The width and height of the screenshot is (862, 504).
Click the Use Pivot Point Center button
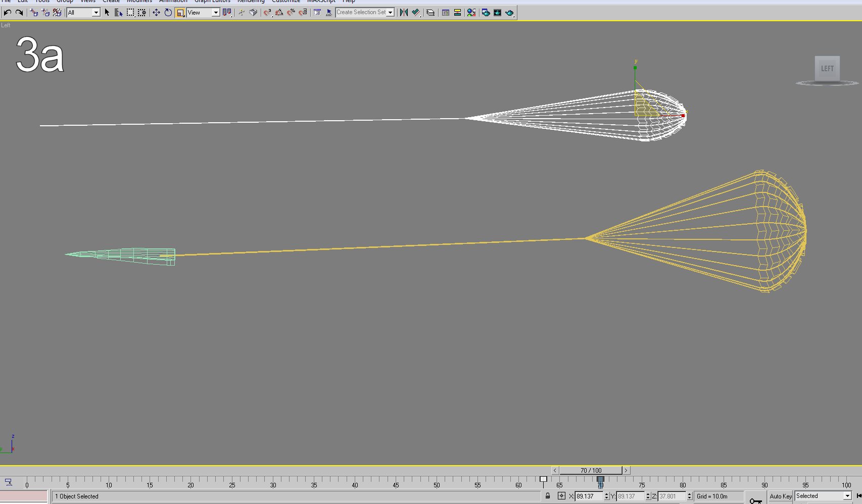point(227,13)
